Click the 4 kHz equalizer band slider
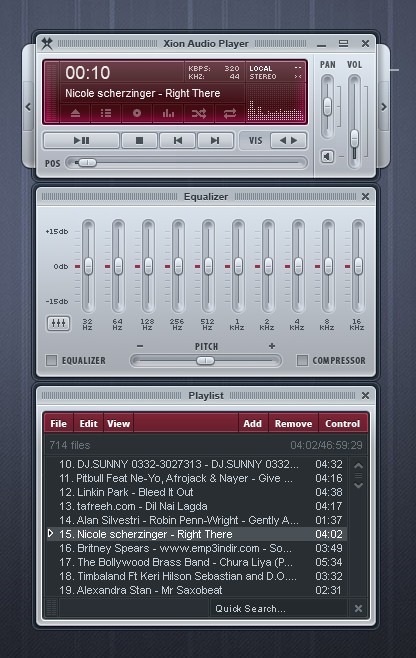416x658 pixels. click(298, 266)
